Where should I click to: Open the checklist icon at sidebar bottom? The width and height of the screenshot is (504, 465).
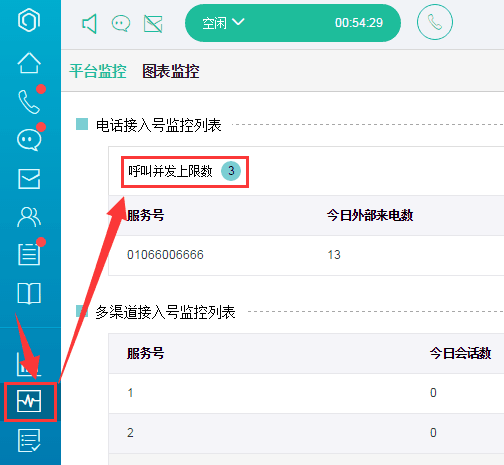pos(29,441)
